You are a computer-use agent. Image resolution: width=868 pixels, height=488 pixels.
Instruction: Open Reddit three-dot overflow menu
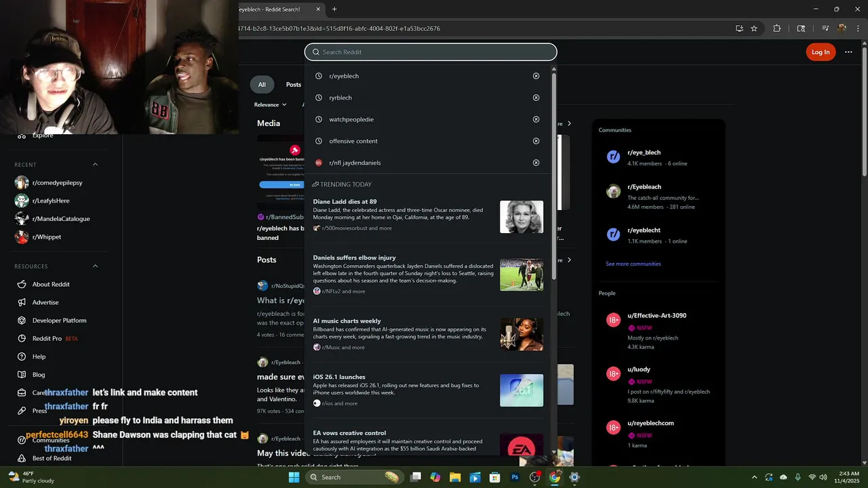pos(848,52)
